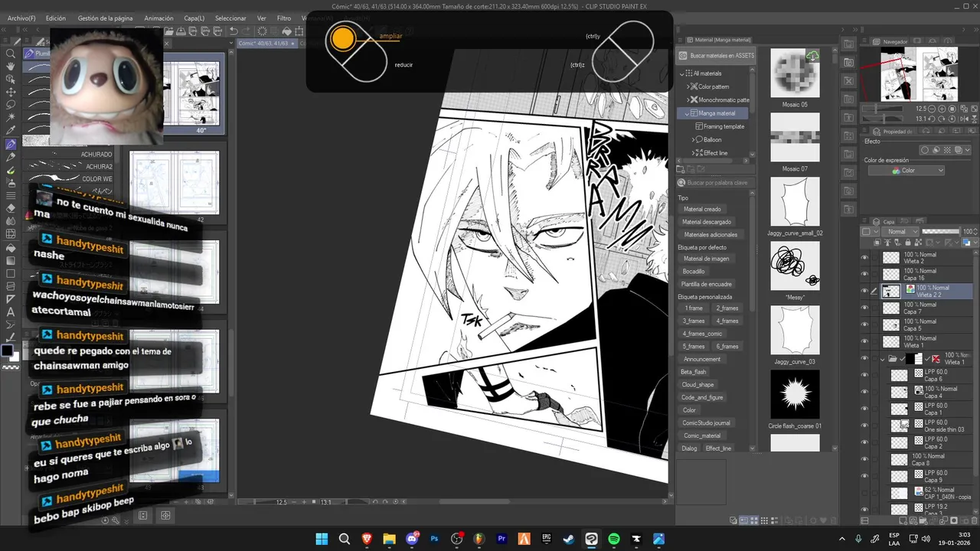Expand the Color pattern folder
980x551 pixels.
coord(688,86)
